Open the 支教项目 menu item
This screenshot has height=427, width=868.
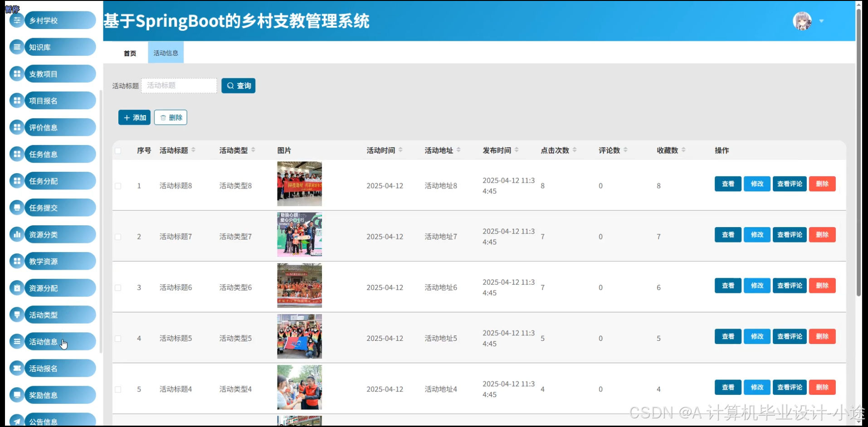coord(60,74)
